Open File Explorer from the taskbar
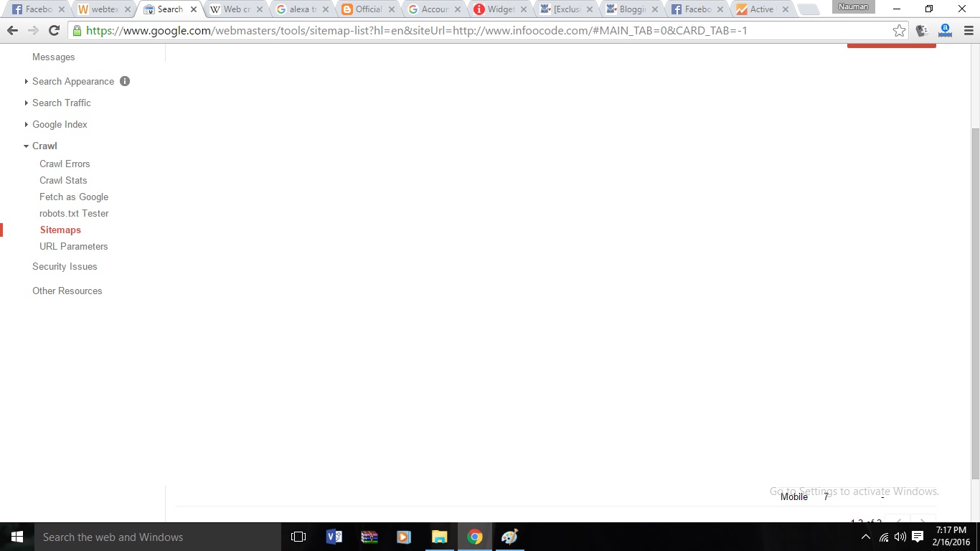The width and height of the screenshot is (980, 551). (439, 537)
